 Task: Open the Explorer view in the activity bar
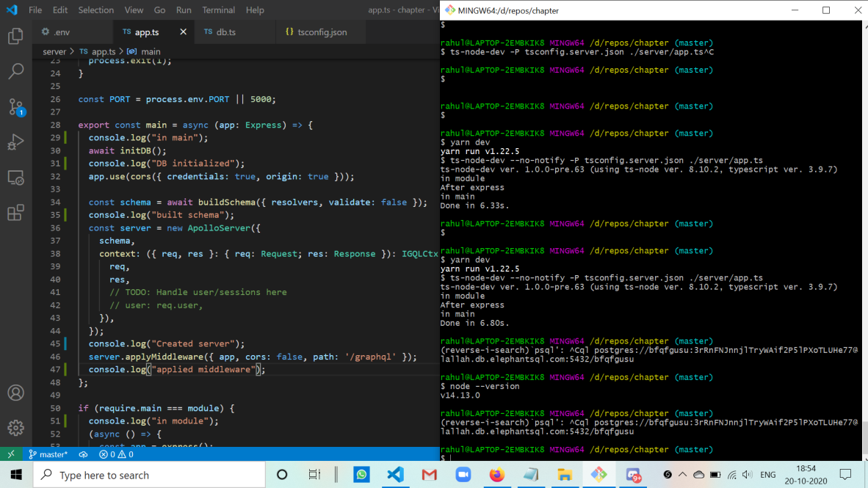(x=15, y=34)
